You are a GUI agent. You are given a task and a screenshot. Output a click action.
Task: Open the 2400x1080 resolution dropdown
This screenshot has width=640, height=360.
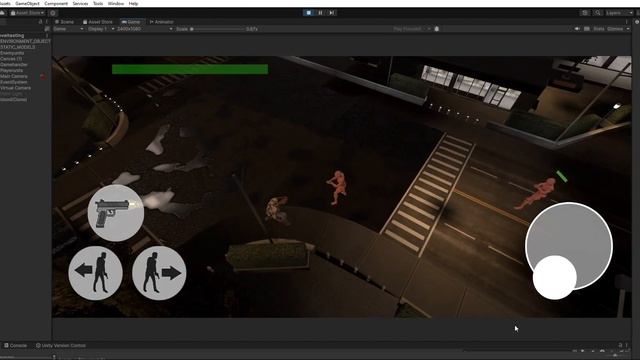[144, 29]
